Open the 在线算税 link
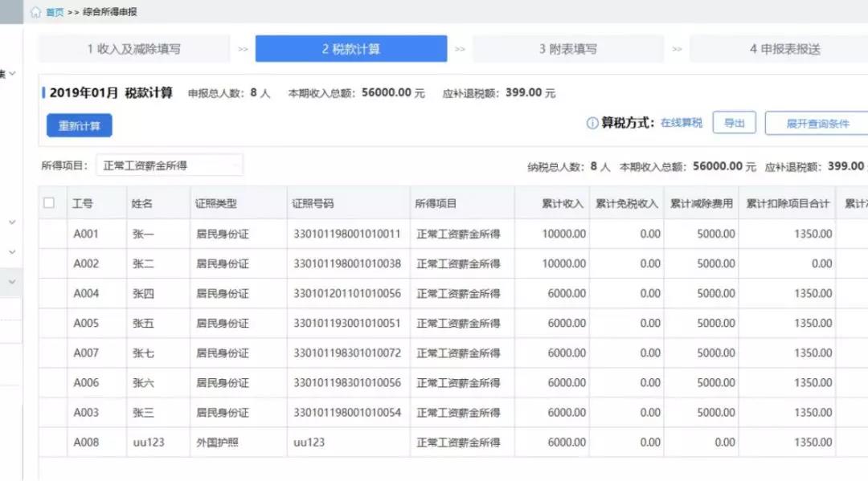This screenshot has width=868, height=481. click(x=682, y=123)
